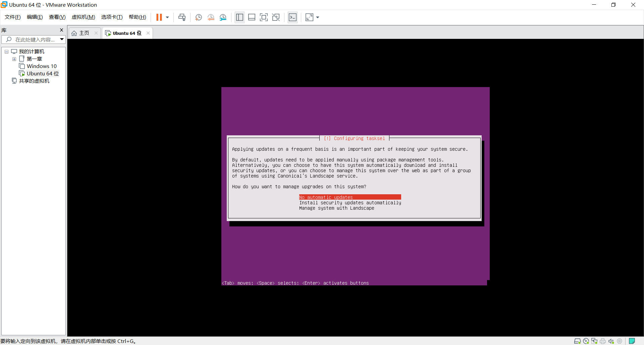
Task: Open the power options dropdown arrow
Action: click(x=167, y=17)
